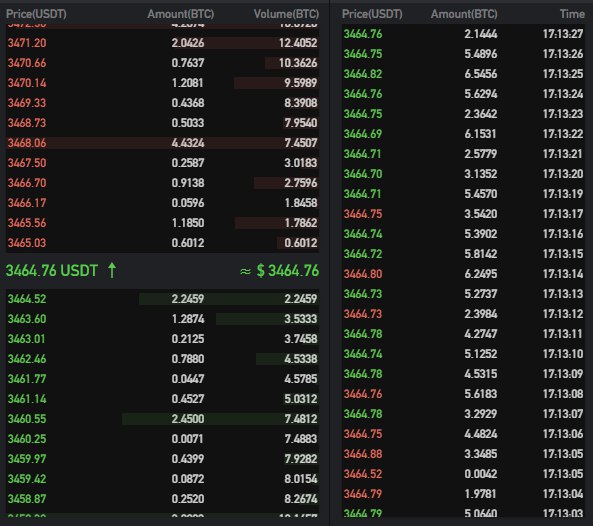This screenshot has width=593, height=526.
Task: Click the order book Price(USDT) column header
Action: tap(36, 14)
